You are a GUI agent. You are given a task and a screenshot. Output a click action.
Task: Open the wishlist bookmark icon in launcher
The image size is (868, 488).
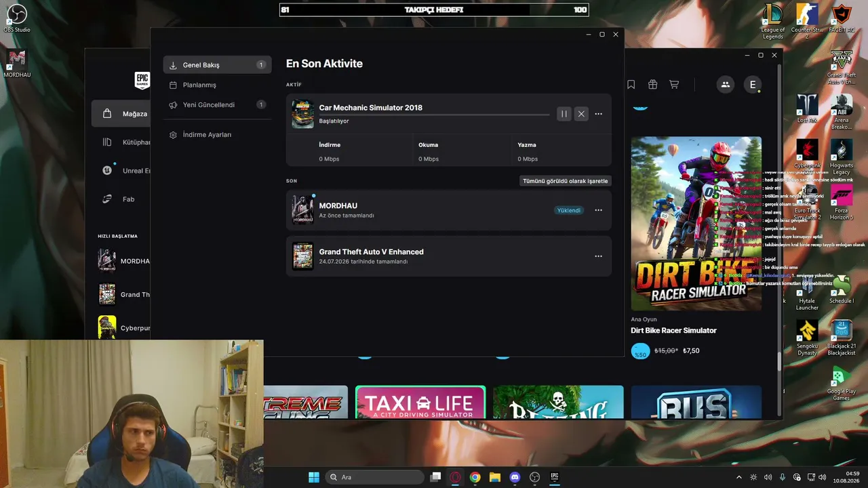coord(631,85)
